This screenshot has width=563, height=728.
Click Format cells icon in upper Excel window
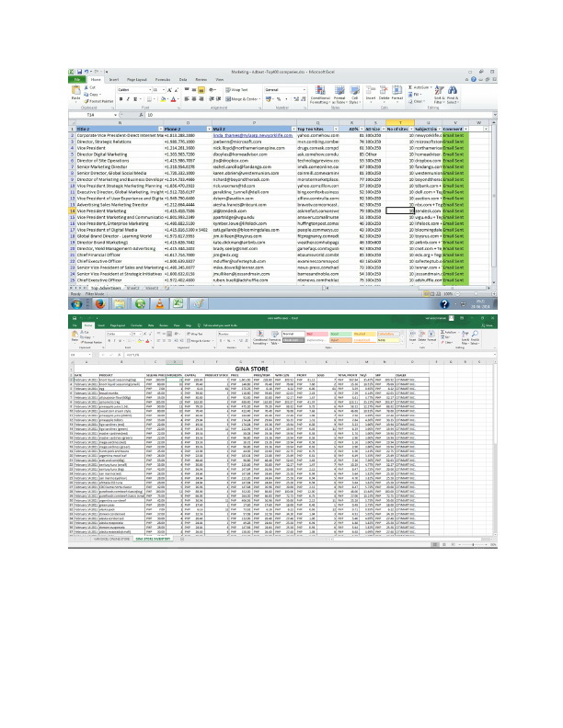(x=397, y=93)
